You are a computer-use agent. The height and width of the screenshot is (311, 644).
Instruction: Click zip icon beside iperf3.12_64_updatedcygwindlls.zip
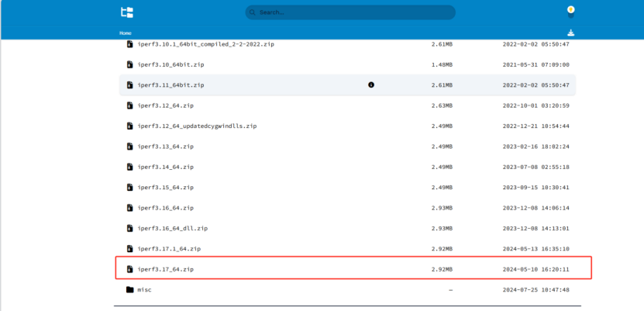[129, 126]
